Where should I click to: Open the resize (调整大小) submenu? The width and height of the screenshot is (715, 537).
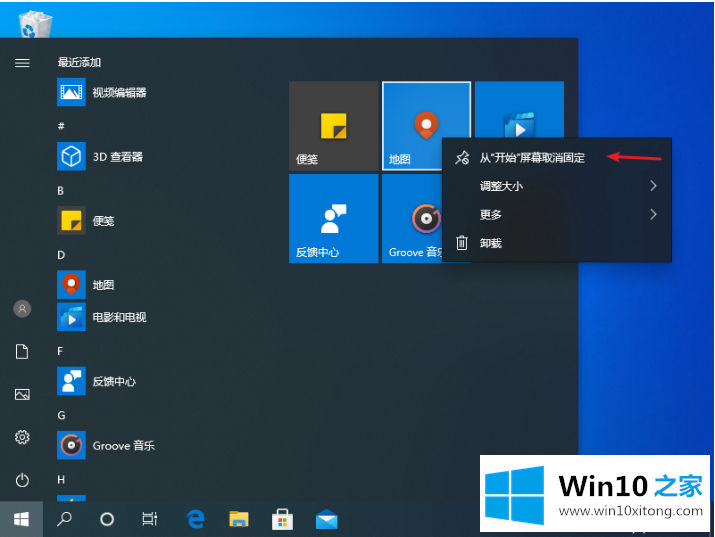(557, 186)
